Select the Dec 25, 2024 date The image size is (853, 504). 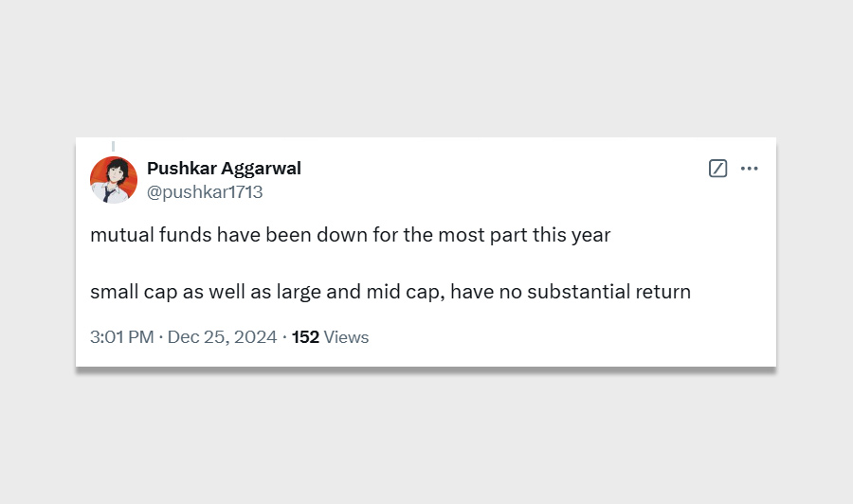click(x=222, y=337)
